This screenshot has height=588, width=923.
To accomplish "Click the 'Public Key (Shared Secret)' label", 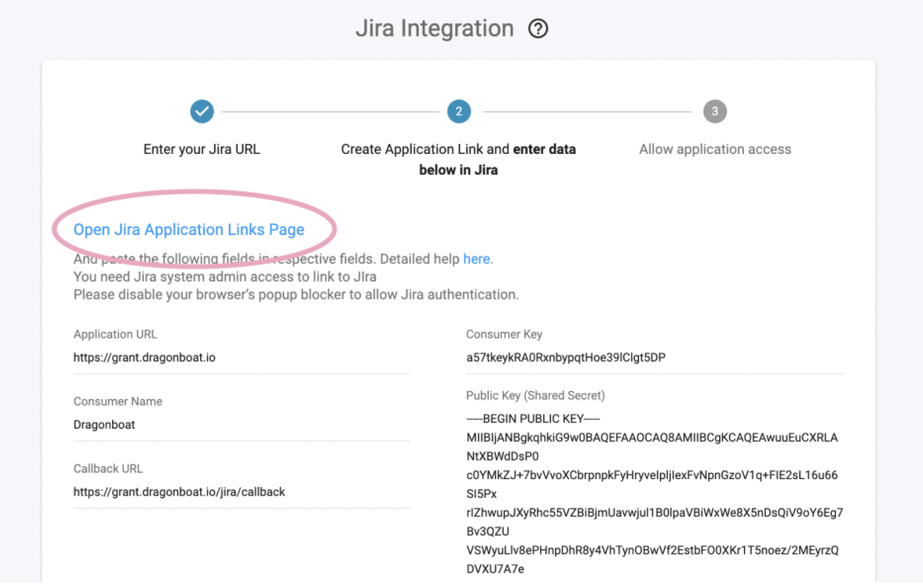I will point(535,396).
